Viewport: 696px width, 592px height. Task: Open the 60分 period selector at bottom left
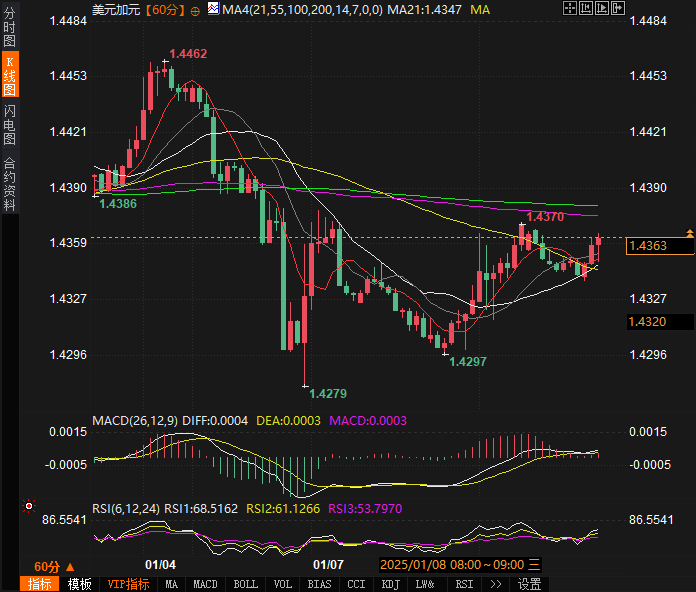pos(51,565)
